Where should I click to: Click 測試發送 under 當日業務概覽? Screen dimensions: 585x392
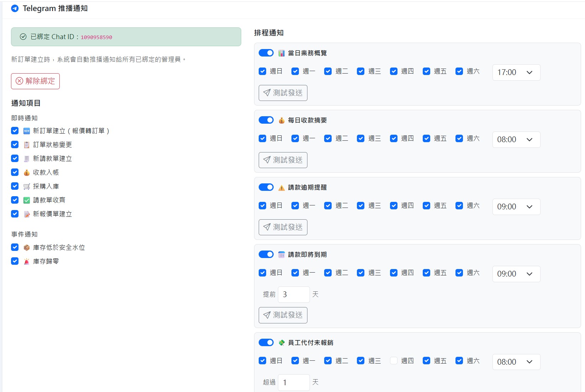(x=283, y=93)
